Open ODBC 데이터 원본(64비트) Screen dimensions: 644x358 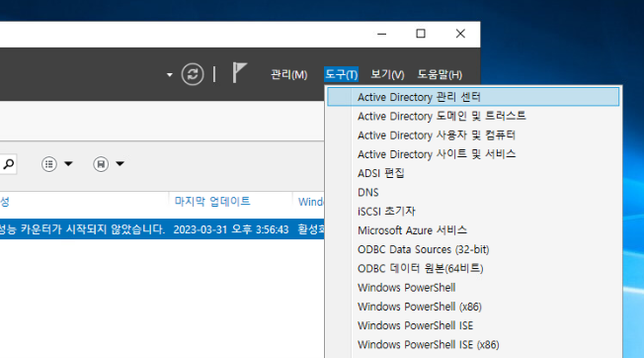[473, 268]
